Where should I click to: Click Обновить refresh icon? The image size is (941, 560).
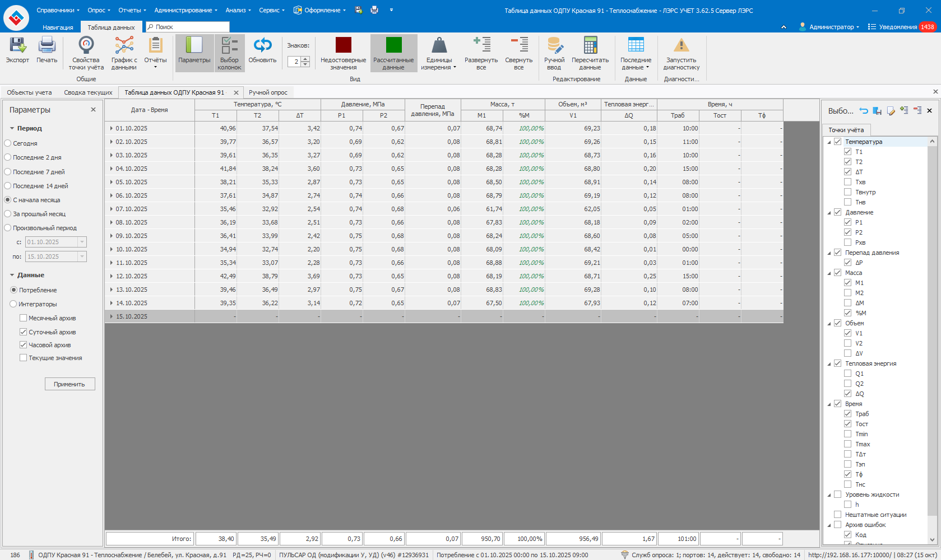tap(262, 46)
